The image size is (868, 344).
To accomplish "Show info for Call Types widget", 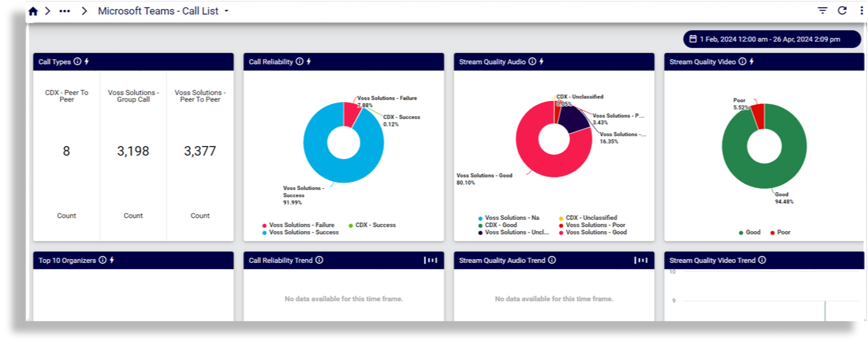I will click(x=78, y=61).
